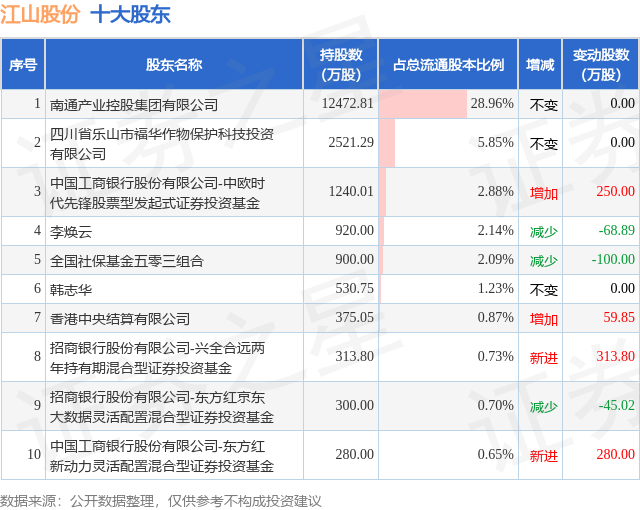Click the 12472.81 shares value
Image resolution: width=640 pixels, height=510 pixels.
[348, 103]
